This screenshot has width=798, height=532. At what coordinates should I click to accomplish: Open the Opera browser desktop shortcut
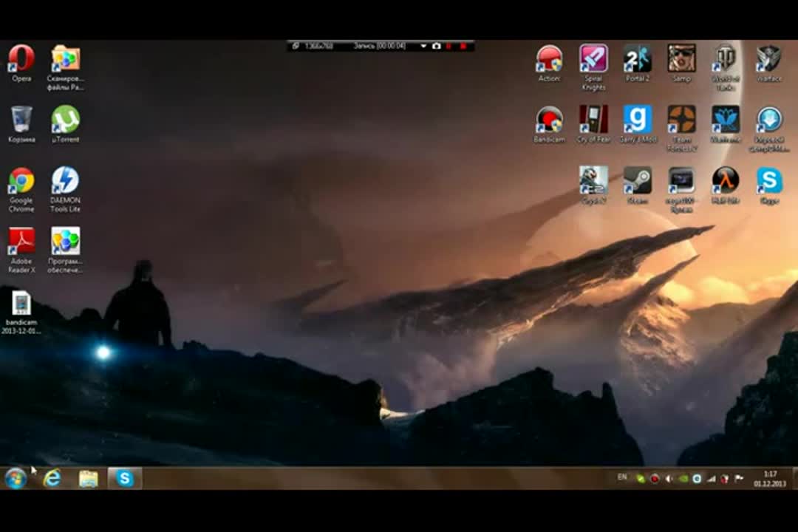[21, 59]
